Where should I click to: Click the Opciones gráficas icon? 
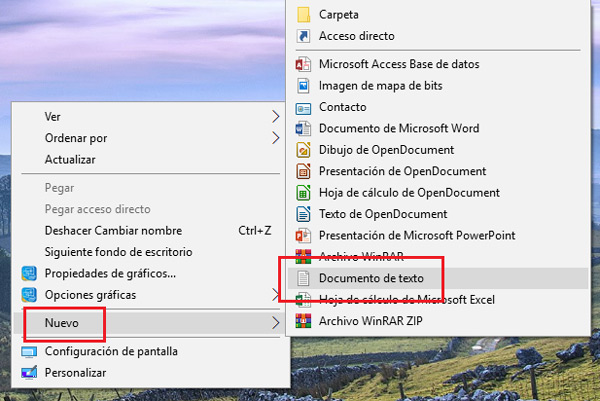pyautogui.click(x=29, y=295)
